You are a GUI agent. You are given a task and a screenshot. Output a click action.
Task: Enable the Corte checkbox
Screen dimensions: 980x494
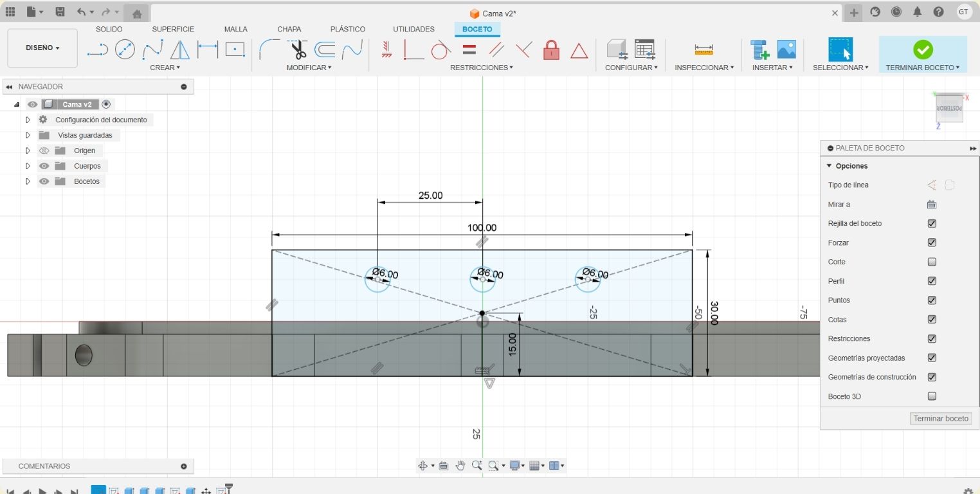point(932,262)
